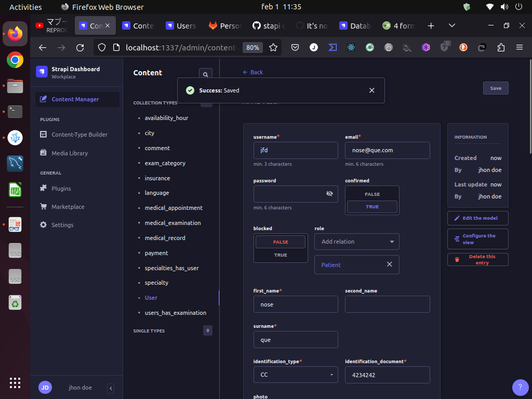Collapse the left navigation sidebar

(x=111, y=388)
